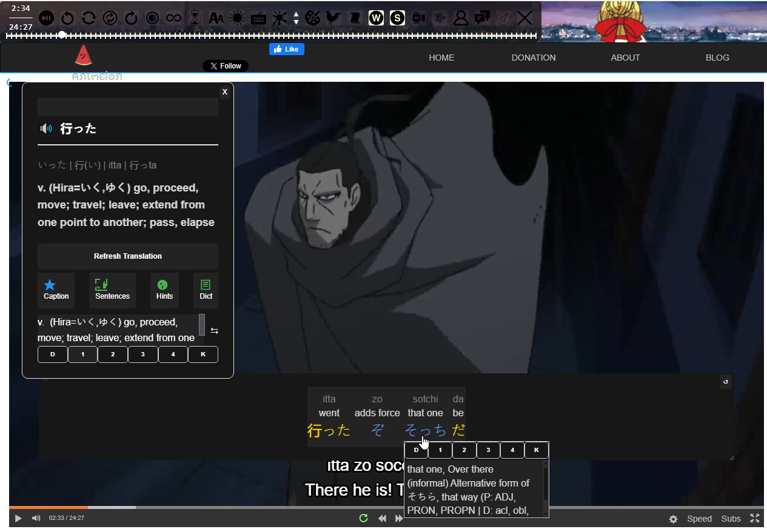Toggle the circled W button
Viewport: 767px width, 532px height.
coord(376,18)
